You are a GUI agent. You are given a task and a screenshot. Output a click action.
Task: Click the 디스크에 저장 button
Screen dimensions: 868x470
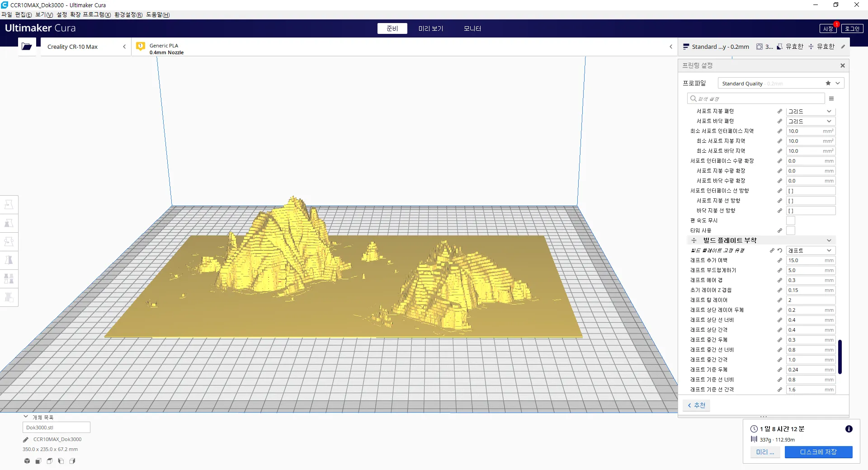[818, 452]
